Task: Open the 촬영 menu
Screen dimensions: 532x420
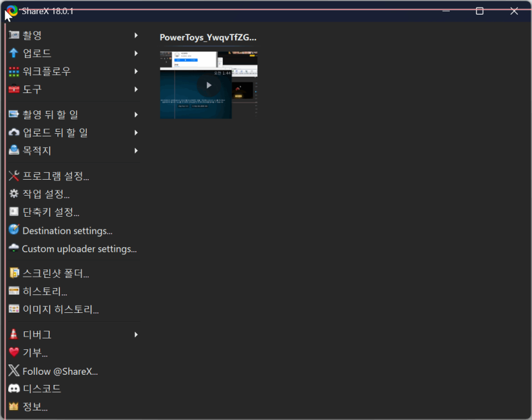Action: tap(74, 35)
